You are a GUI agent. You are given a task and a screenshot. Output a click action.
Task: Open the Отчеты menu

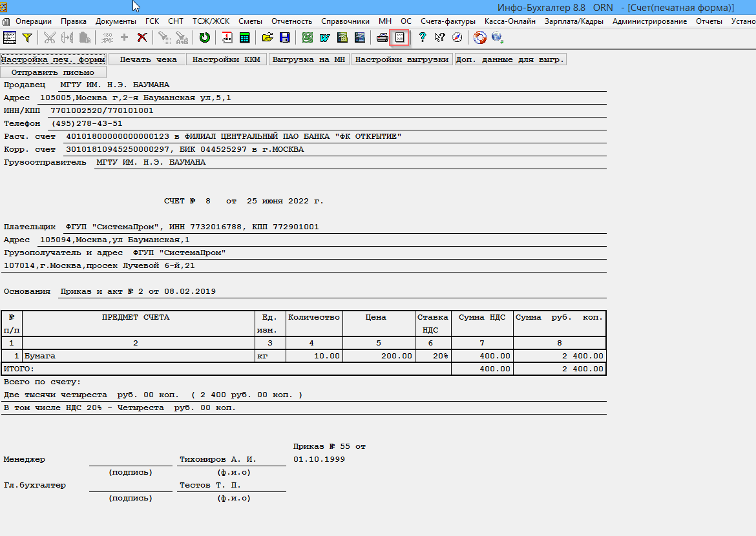709,21
